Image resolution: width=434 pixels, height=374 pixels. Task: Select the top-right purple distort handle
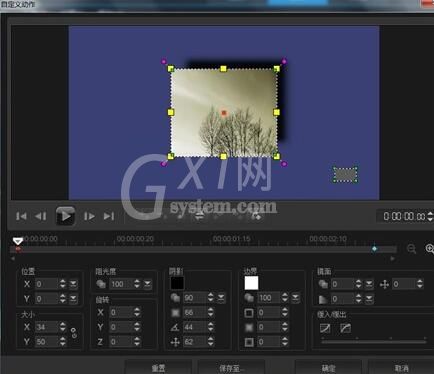(x=284, y=61)
